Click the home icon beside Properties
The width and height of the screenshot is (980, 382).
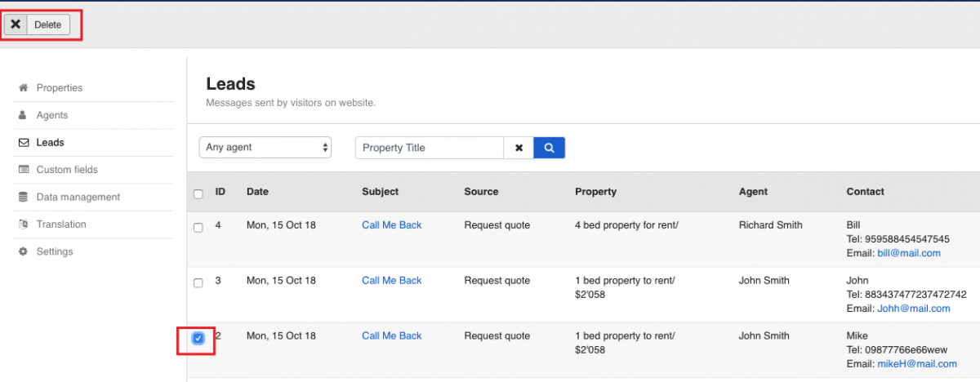[x=24, y=88]
